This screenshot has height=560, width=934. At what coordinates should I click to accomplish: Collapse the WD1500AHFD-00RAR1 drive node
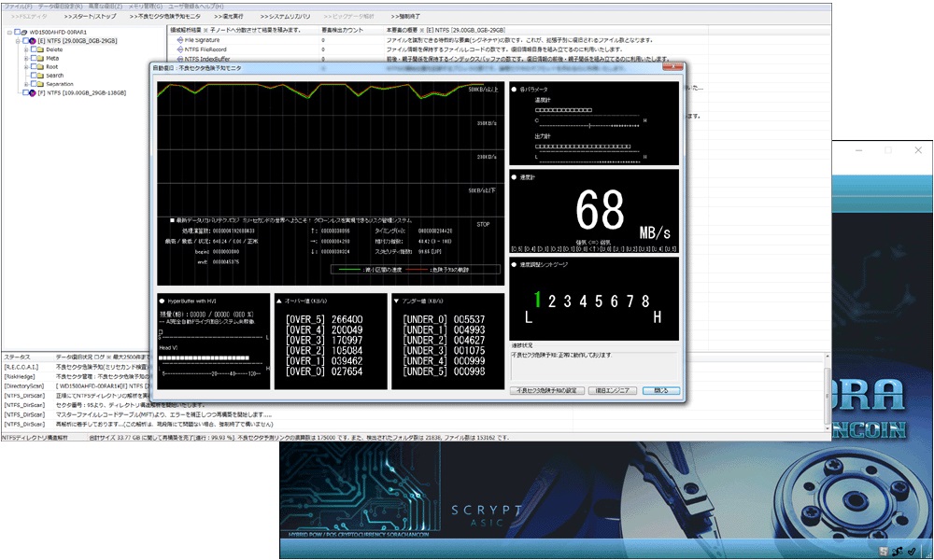click(9, 32)
